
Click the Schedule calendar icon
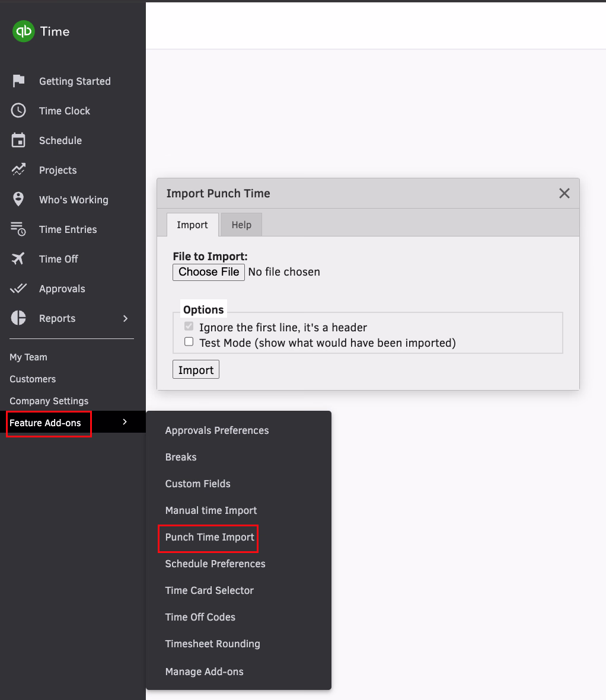(x=18, y=140)
